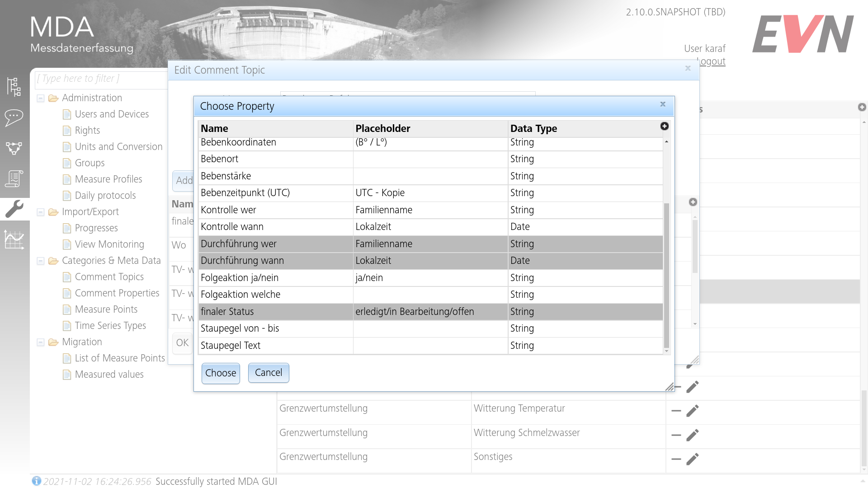Click the edit icon for Grenzwertumstellung Temperatur
The height and width of the screenshot is (488, 868).
[693, 410]
